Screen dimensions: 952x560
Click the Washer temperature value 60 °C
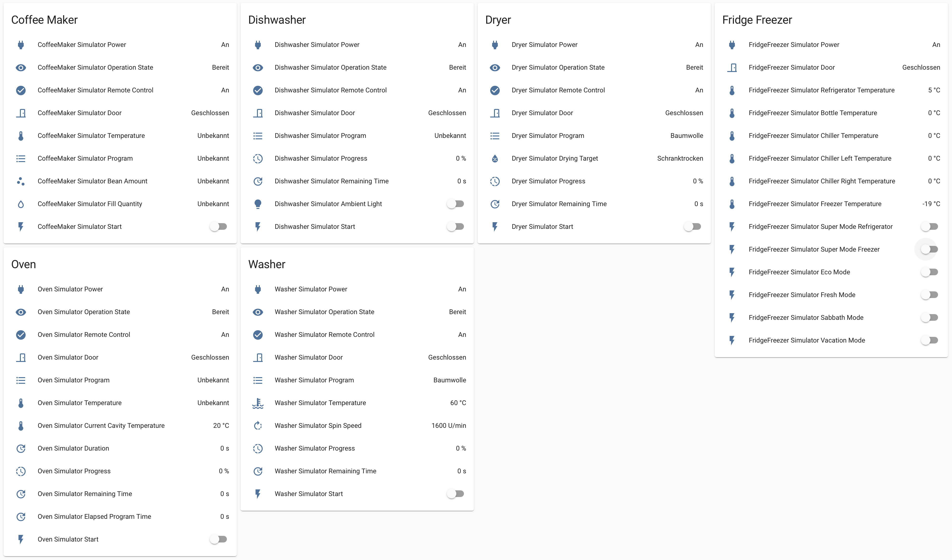458,403
